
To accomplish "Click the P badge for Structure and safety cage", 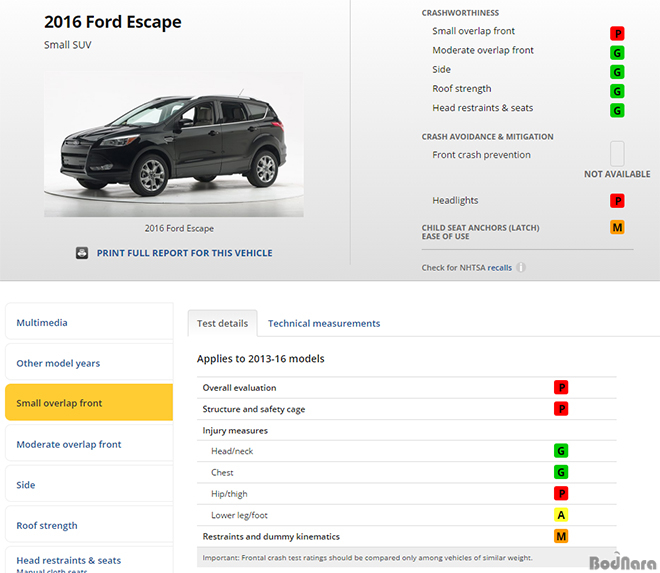I will (x=561, y=409).
